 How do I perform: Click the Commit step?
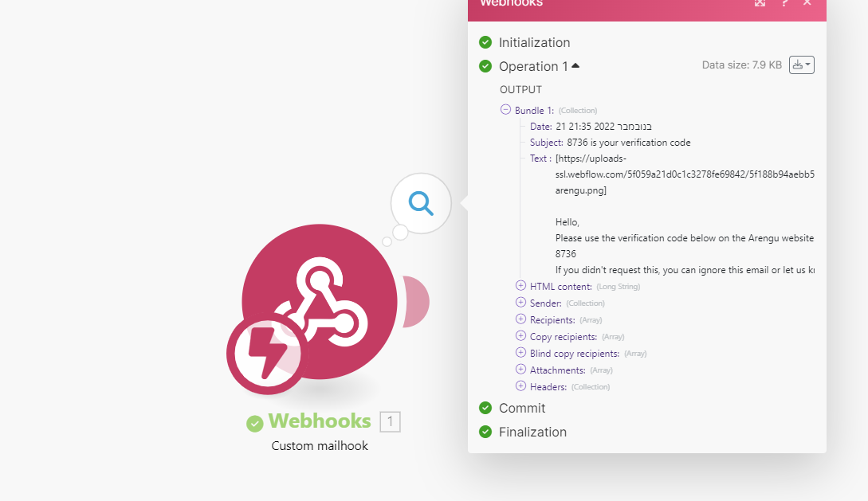pos(522,408)
